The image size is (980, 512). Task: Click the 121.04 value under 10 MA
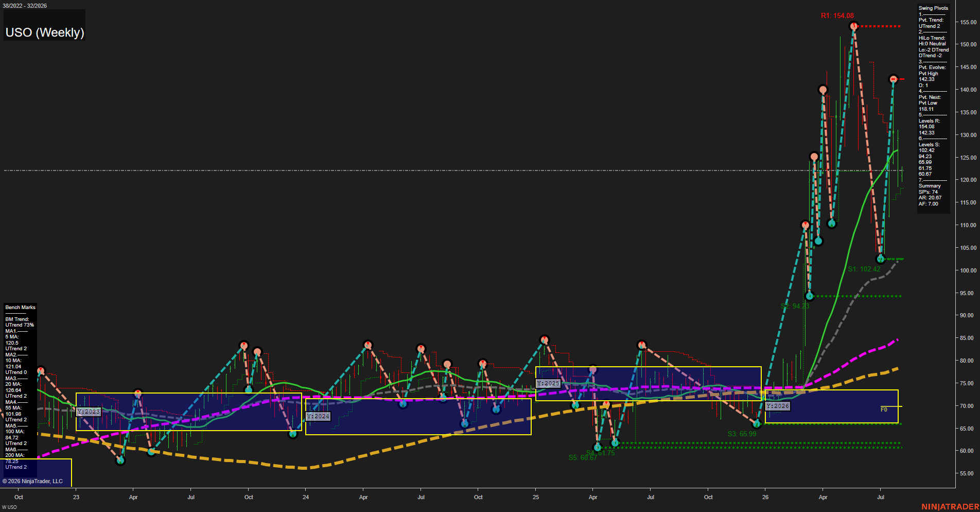pos(13,367)
